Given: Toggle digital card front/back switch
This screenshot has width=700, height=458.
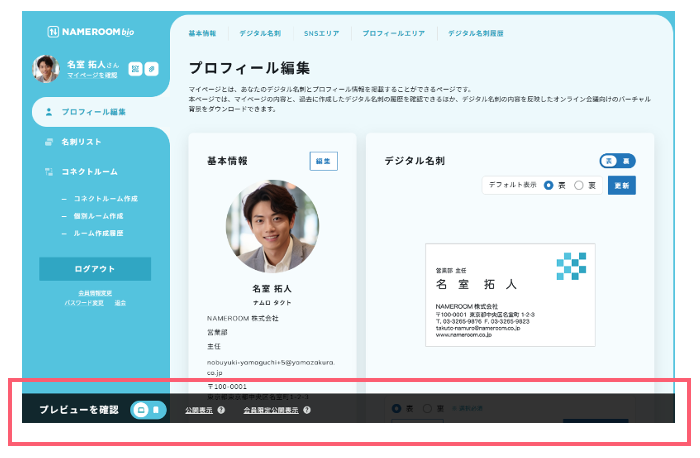Looking at the screenshot, I should coord(617,161).
